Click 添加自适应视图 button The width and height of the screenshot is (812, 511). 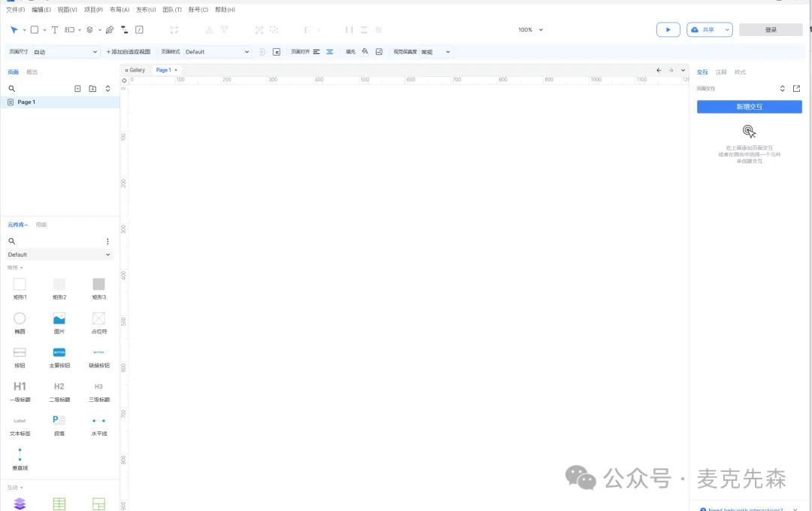coord(129,52)
